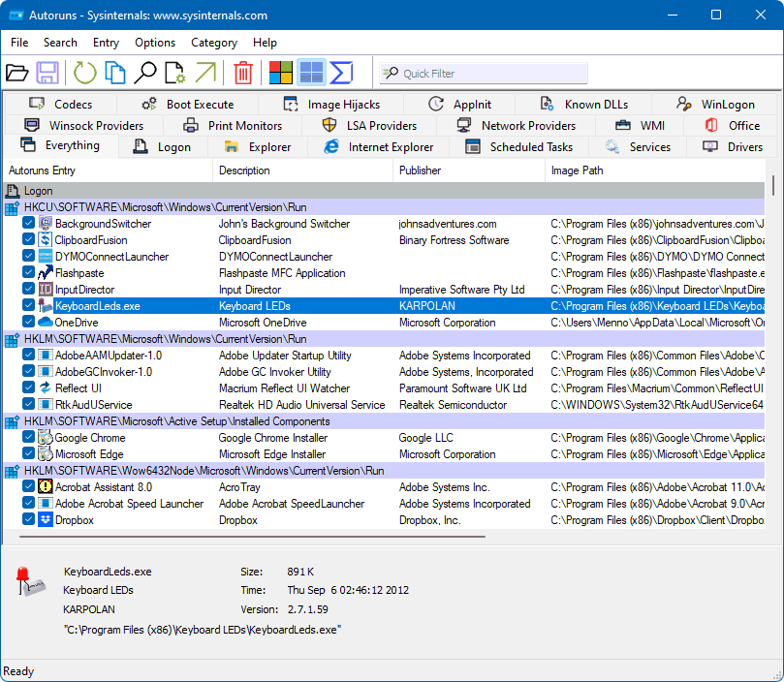Click the vertical scrollbar thumb of the list

pyautogui.click(x=773, y=185)
